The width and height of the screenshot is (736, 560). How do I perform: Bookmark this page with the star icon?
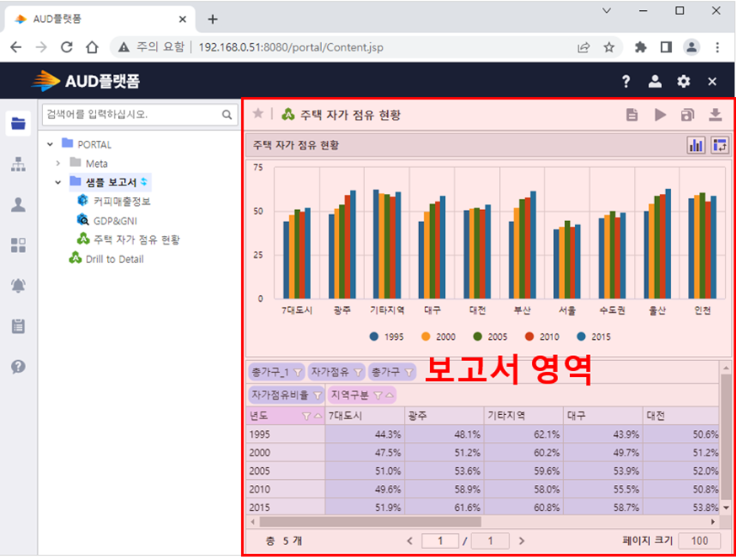[x=609, y=47]
